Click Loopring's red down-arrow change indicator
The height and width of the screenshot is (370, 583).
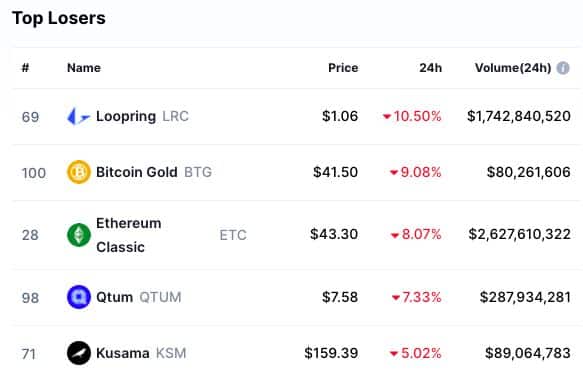(387, 117)
